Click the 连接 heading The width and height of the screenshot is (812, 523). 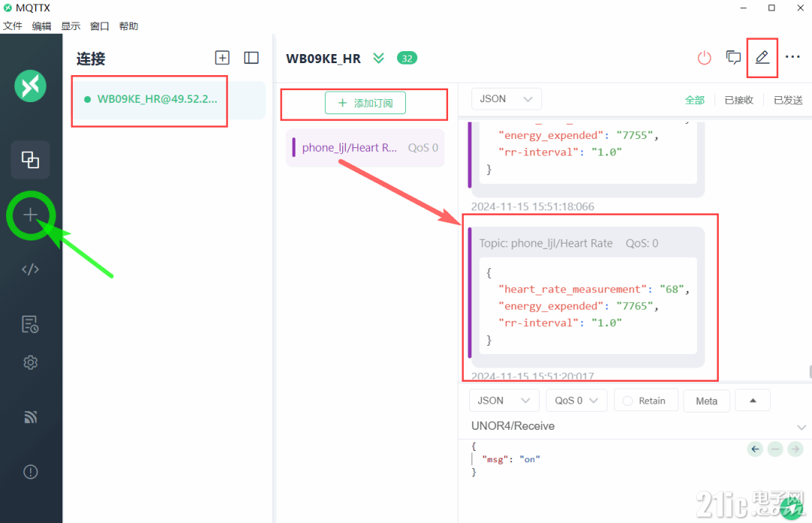[x=91, y=59]
